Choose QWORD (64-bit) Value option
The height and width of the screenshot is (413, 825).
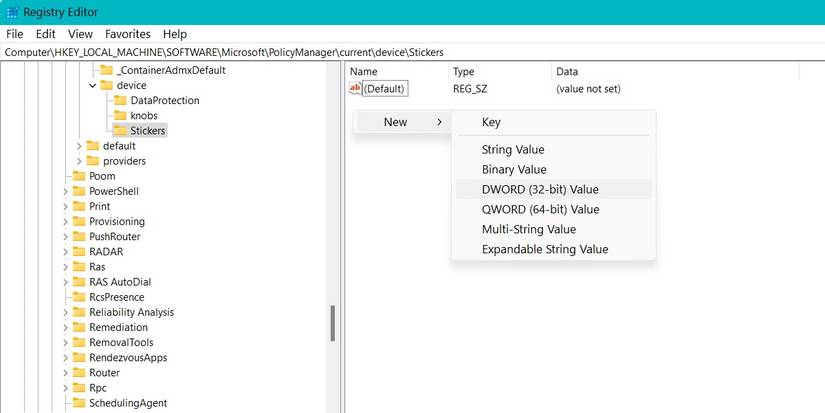tap(554, 209)
